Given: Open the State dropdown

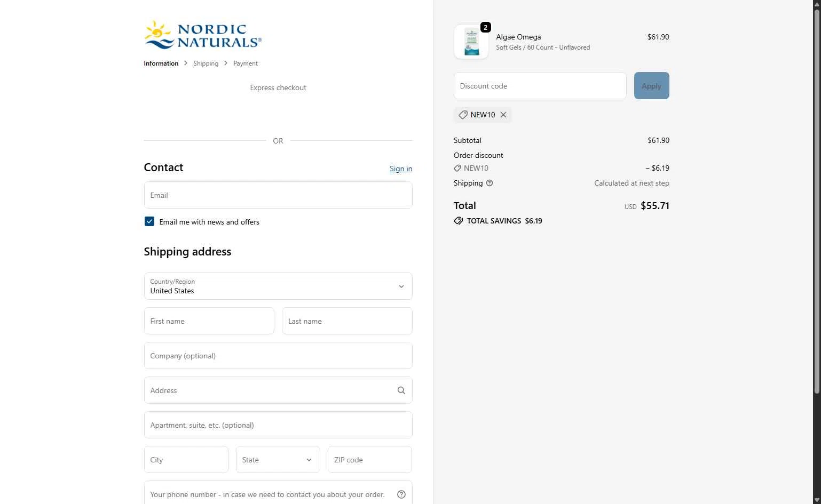Looking at the screenshot, I should tap(278, 459).
